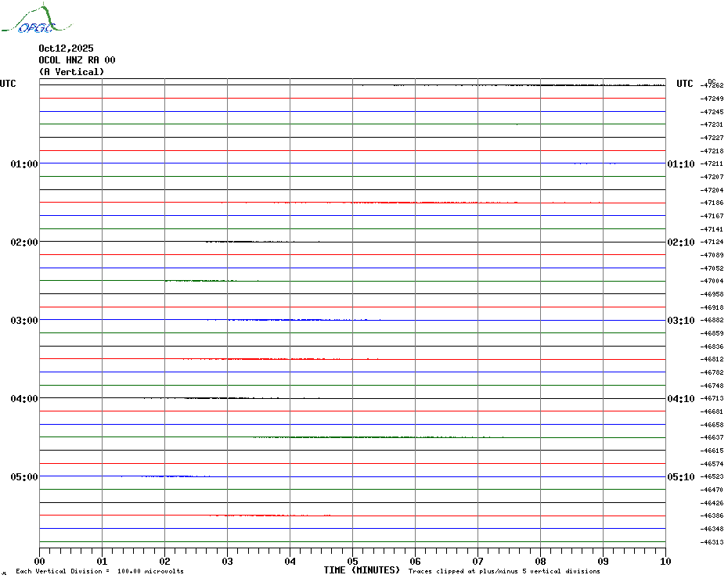Click the 07 minute tick on the x-axis
Image resolution: width=728 pixels, height=582 pixels.
point(478,561)
